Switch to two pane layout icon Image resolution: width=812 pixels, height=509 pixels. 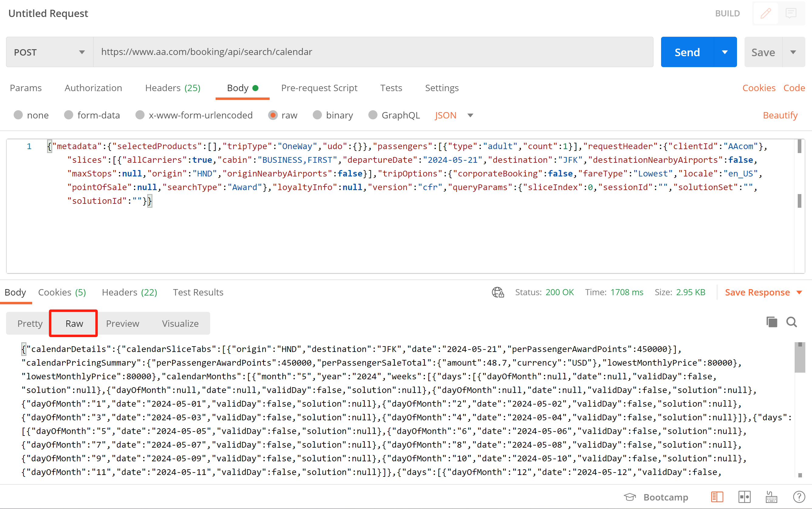(x=744, y=497)
